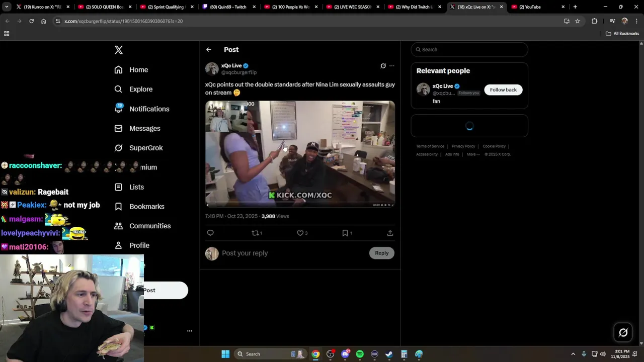Open Communities in the sidebar

tap(142, 226)
